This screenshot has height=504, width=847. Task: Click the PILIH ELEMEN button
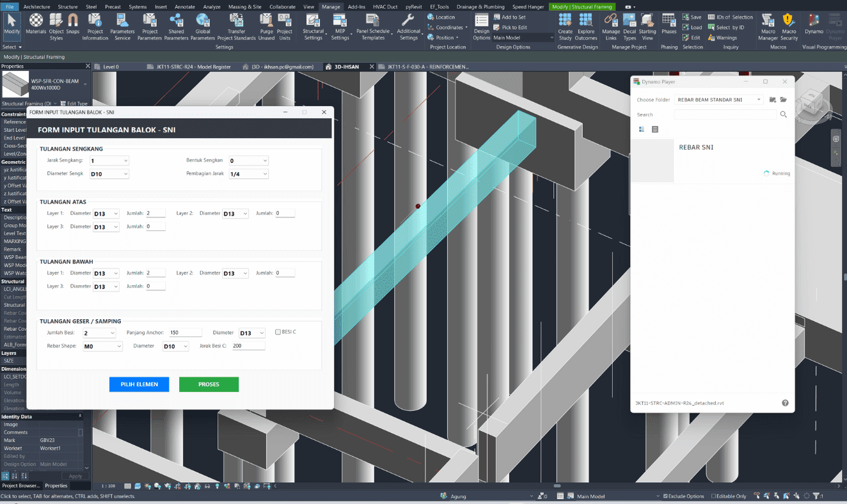pos(139,384)
